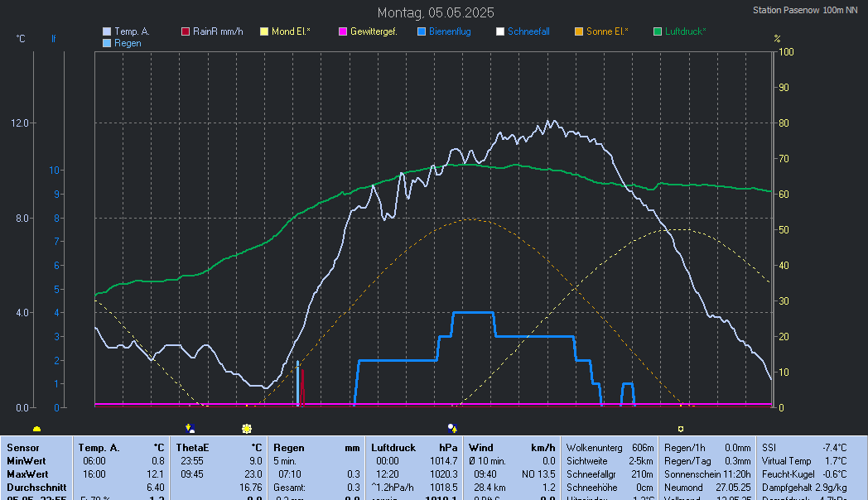Click the ThetaE average value 16.76
The width and height of the screenshot is (868, 500).
tap(251, 488)
